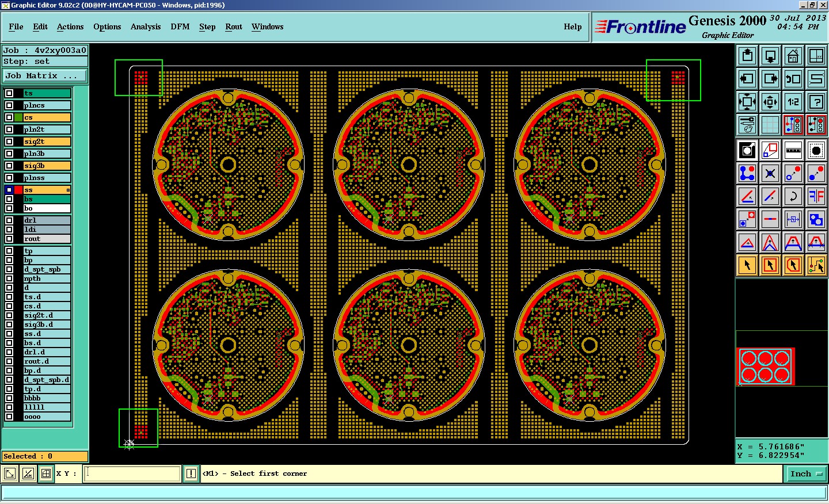
Task: Select the 1:2 zoom scale icon
Action: [793, 102]
